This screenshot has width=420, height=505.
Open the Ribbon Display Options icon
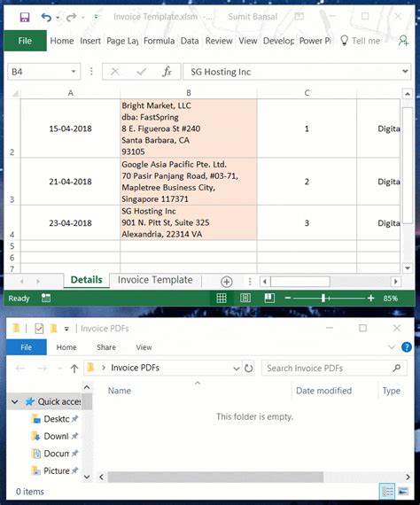[299, 16]
